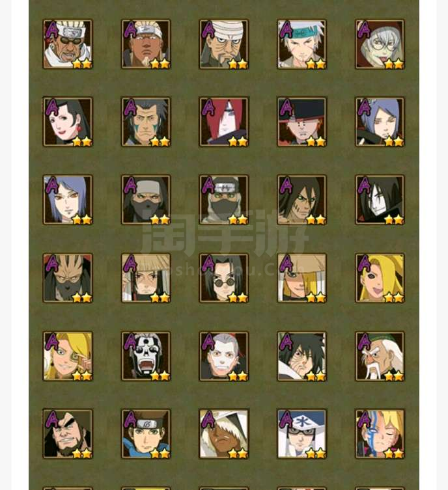Image resolution: width=448 pixels, height=490 pixels.
Task: Pick the red-haired Nagato character icon
Action: 224,122
